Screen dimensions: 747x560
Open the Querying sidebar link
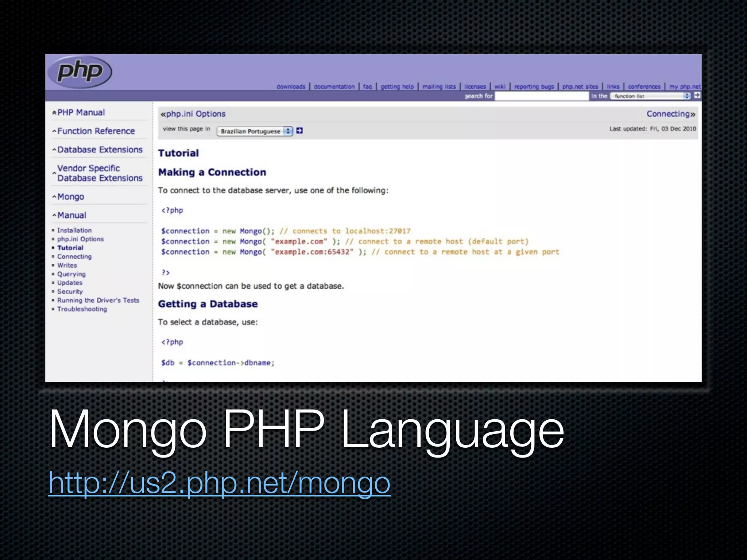[x=71, y=274]
